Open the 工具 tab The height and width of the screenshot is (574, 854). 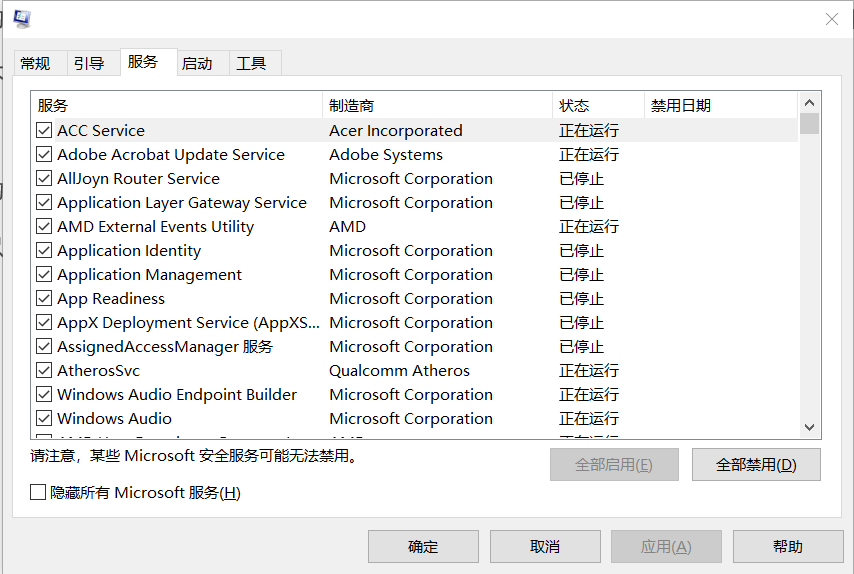(x=251, y=63)
